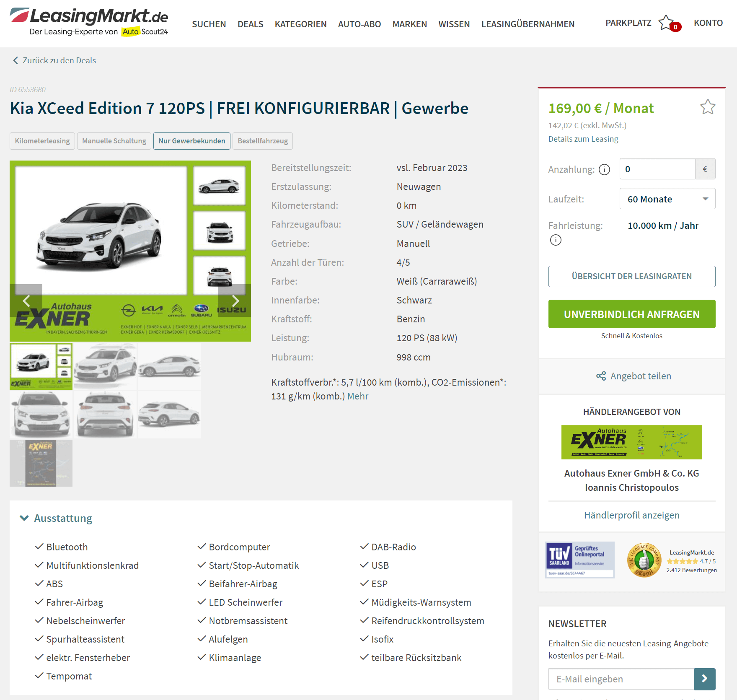This screenshot has width=737, height=700.
Task: Click the red parking counter badge
Action: click(x=675, y=27)
